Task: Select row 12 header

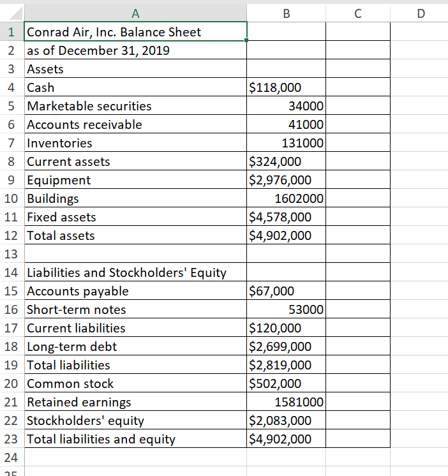Action: pos(12,235)
